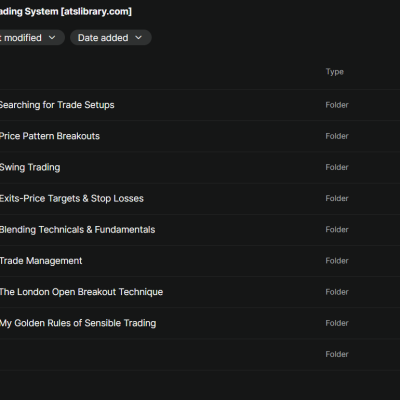Open Blending Technicals & Fundamentals folder
This screenshot has width=400, height=400.
pyautogui.click(x=77, y=230)
